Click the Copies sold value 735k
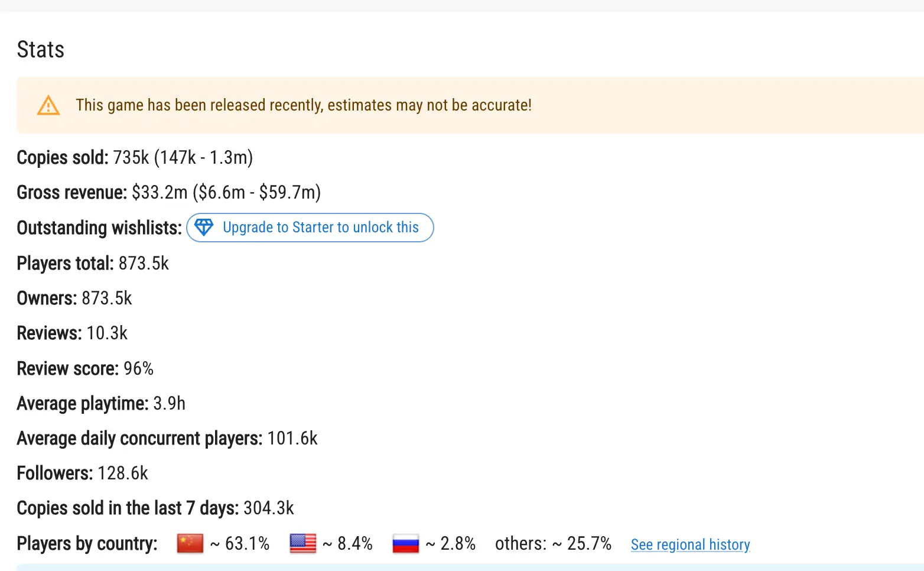This screenshot has height=571, width=924. point(131,158)
